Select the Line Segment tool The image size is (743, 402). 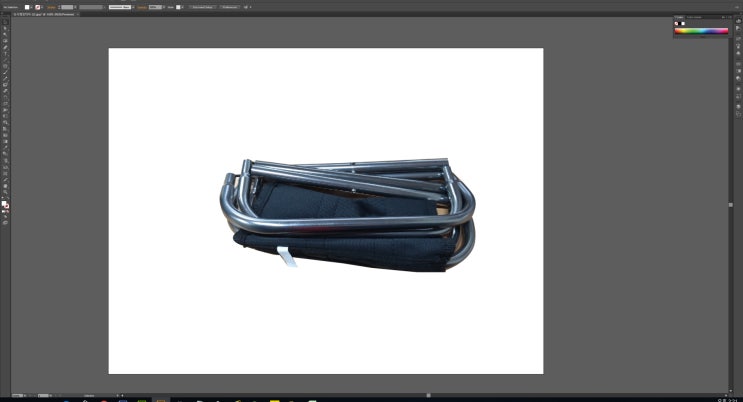[x=5, y=60]
